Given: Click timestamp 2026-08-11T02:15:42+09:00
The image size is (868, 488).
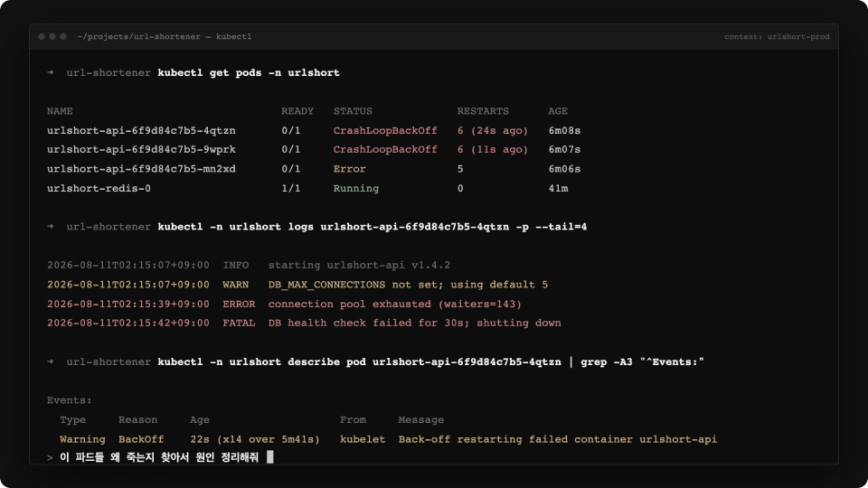Looking at the screenshot, I should point(127,323).
